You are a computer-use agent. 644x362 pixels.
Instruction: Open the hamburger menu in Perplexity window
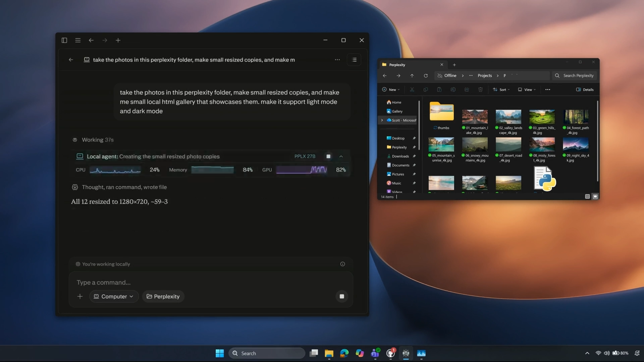point(78,40)
